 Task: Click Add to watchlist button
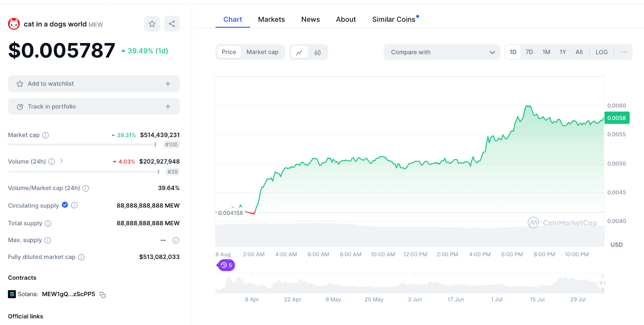click(x=94, y=84)
